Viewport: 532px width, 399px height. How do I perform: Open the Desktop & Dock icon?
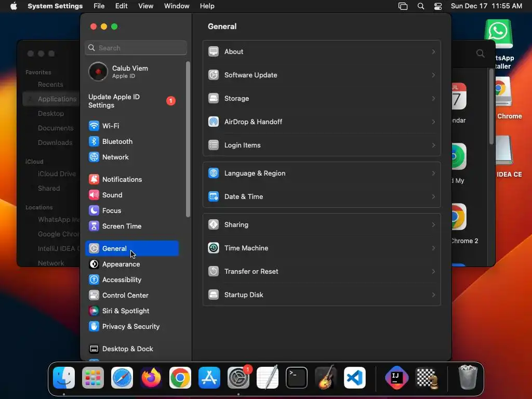pyautogui.click(x=94, y=349)
